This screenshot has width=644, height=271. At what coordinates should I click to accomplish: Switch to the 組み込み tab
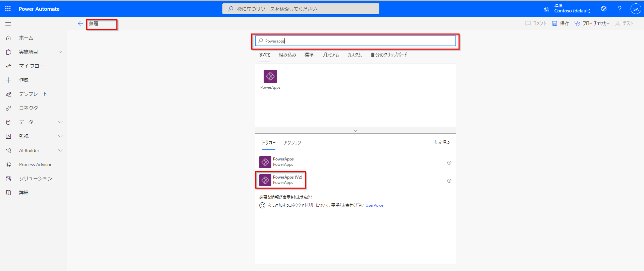click(x=287, y=55)
